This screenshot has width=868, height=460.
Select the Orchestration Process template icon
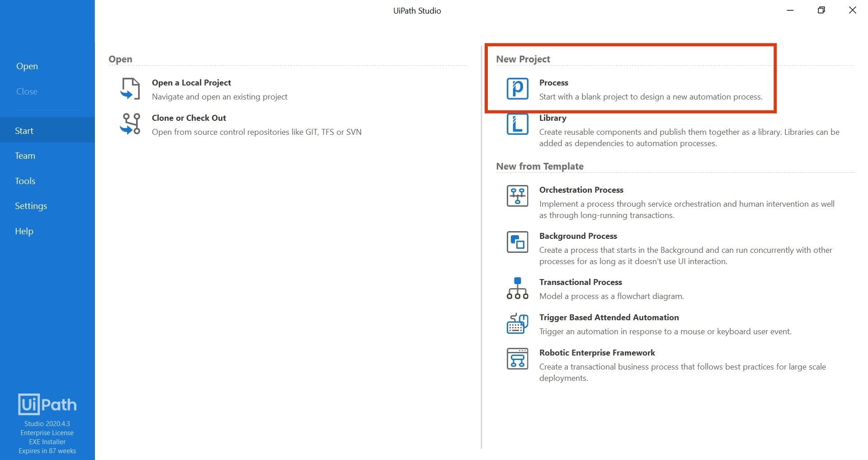coord(517,196)
